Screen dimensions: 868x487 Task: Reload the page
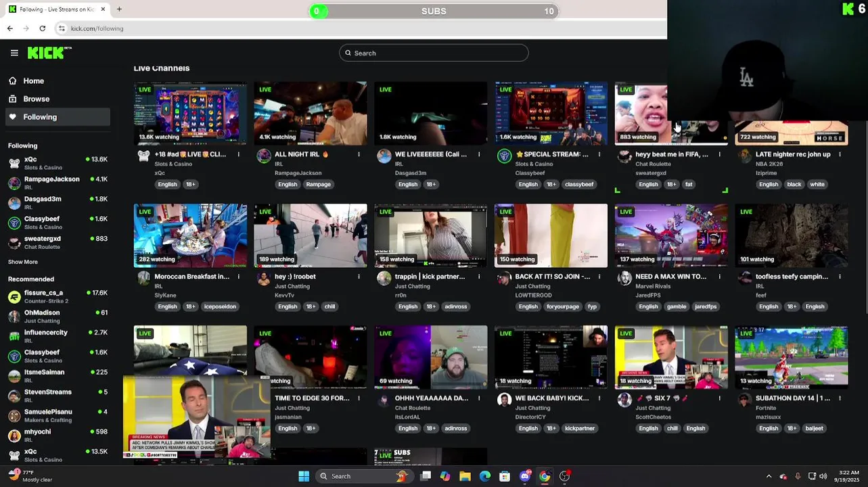(x=42, y=28)
